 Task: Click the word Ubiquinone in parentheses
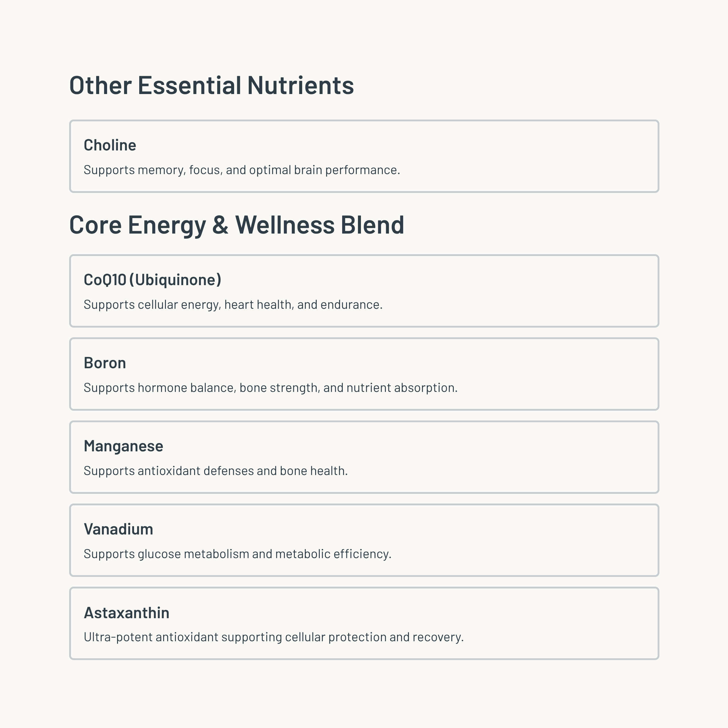click(x=175, y=280)
